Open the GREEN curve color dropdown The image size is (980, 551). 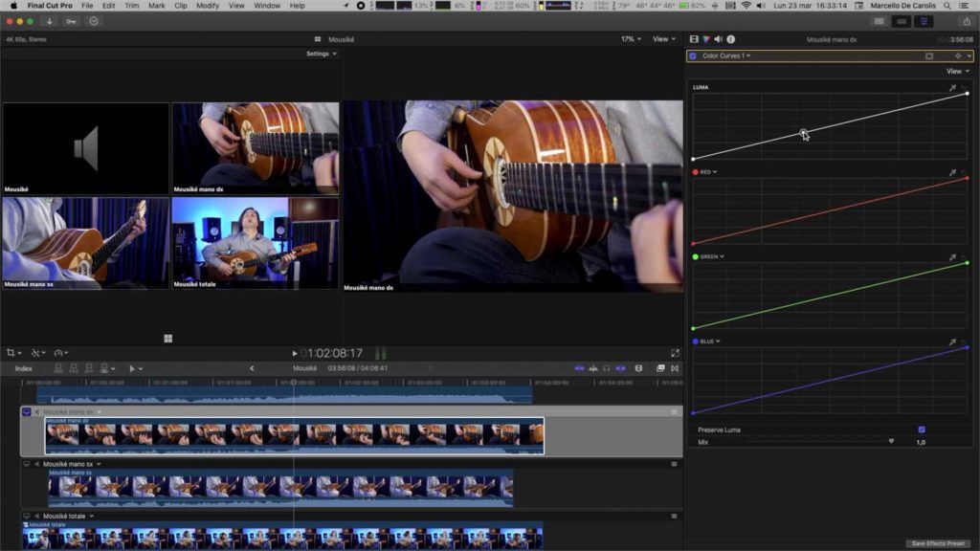point(712,256)
